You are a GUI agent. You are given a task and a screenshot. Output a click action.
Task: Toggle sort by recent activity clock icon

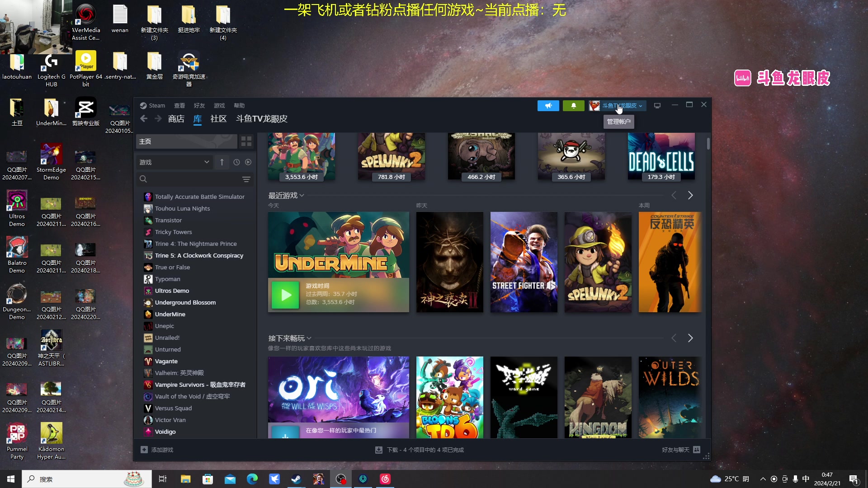(236, 162)
